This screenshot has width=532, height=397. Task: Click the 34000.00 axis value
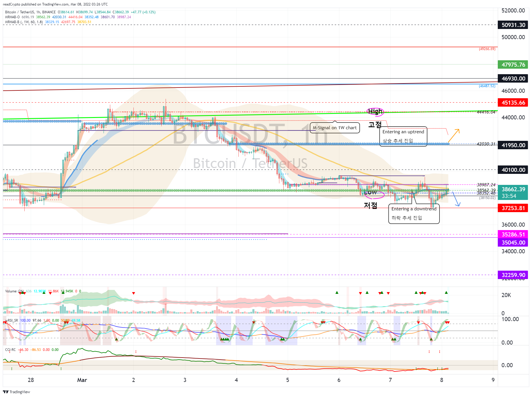513,251
